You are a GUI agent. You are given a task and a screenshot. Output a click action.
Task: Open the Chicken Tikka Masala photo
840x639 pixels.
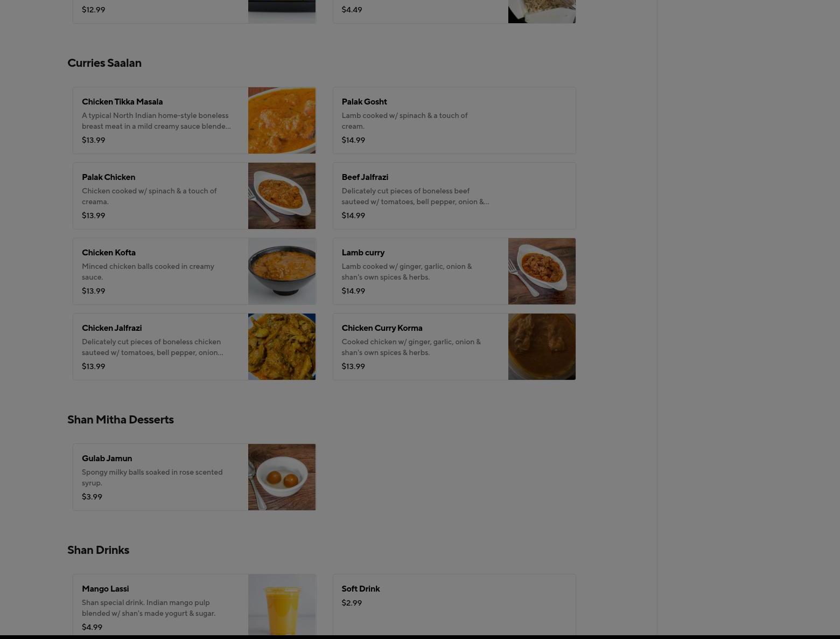point(282,120)
